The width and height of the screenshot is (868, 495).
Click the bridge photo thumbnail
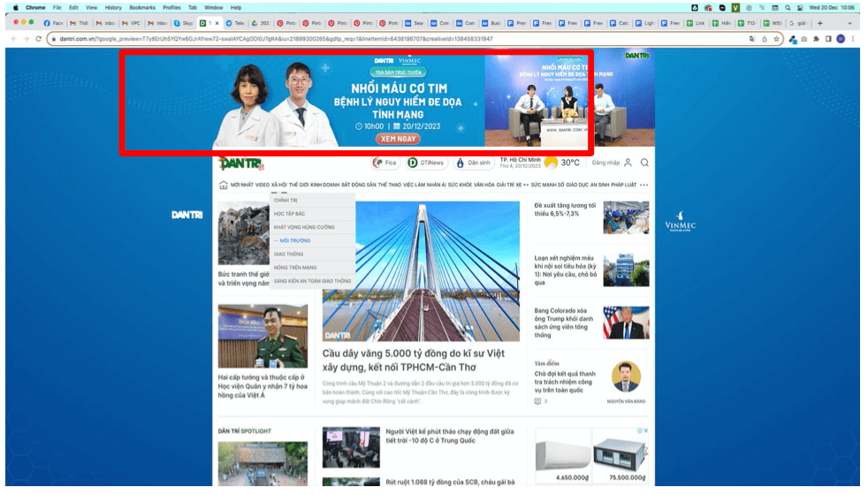click(422, 271)
